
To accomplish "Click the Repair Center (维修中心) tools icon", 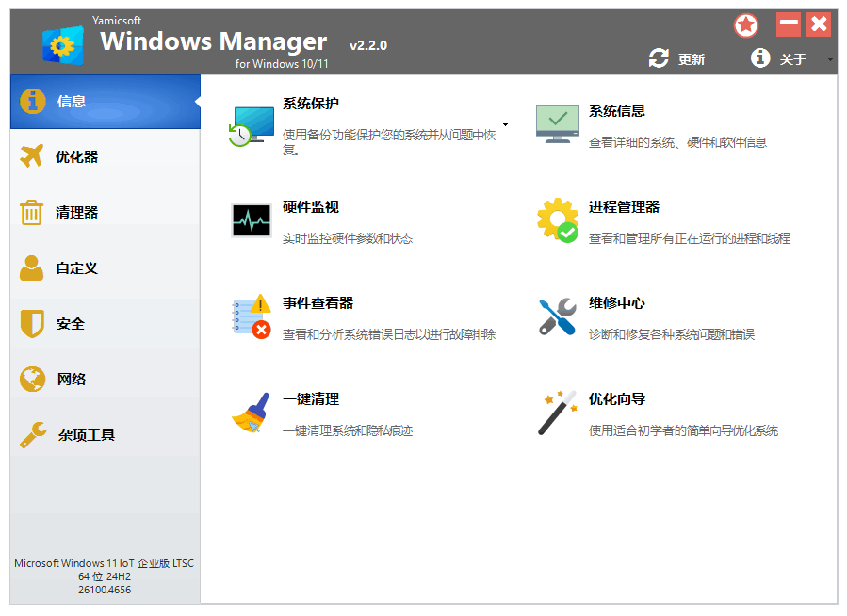I will (558, 316).
